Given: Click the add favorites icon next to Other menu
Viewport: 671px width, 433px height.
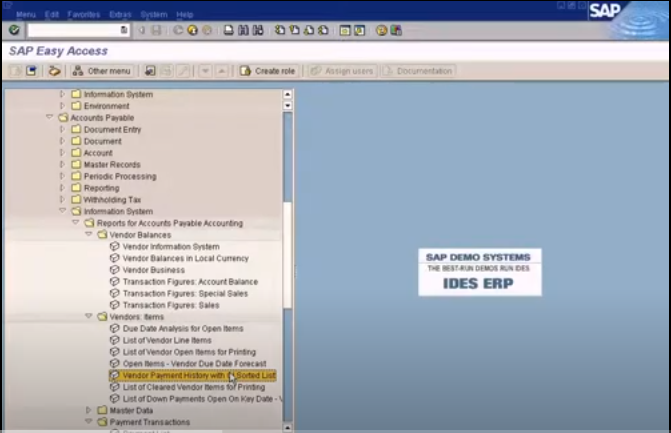Looking at the screenshot, I should pyautogui.click(x=150, y=71).
